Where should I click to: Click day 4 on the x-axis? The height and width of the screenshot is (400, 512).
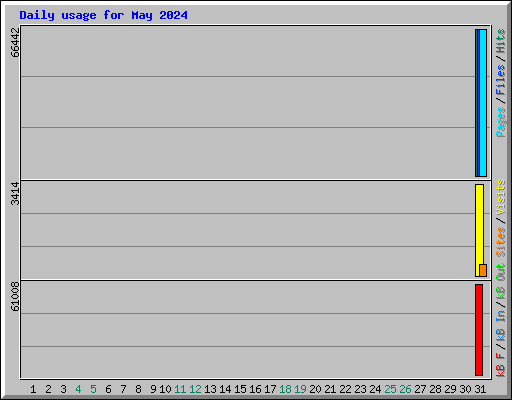pos(78,389)
